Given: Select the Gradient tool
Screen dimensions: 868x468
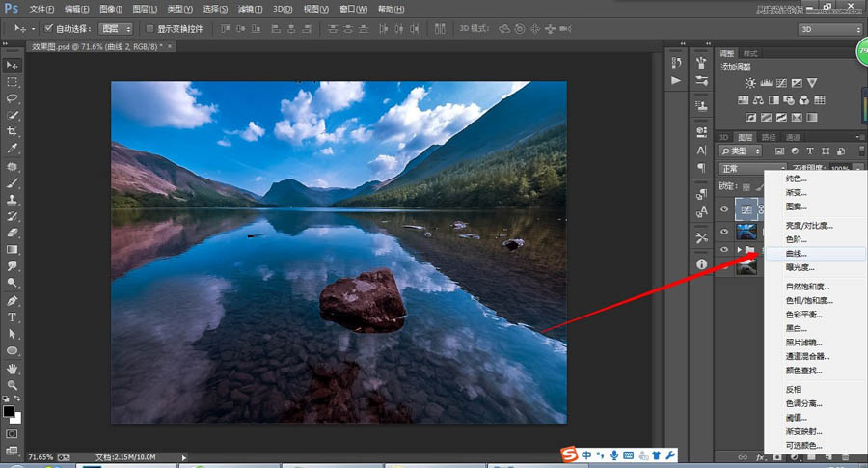Looking at the screenshot, I should coord(12,250).
